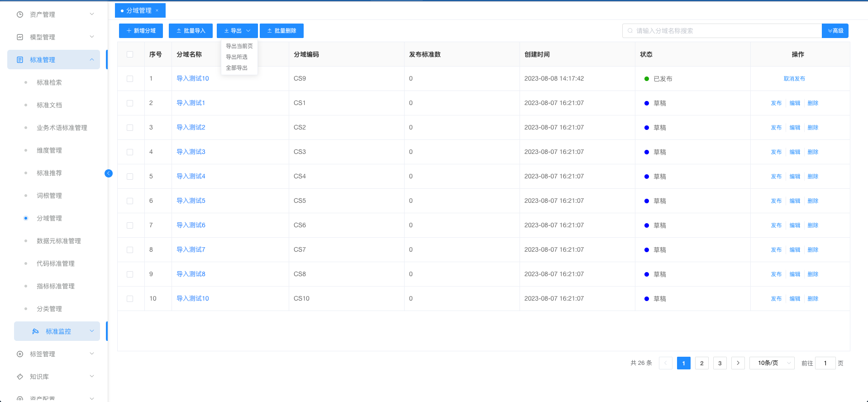Click 删除 for the CS10 row
This screenshot has width=868, height=402.
(813, 299)
